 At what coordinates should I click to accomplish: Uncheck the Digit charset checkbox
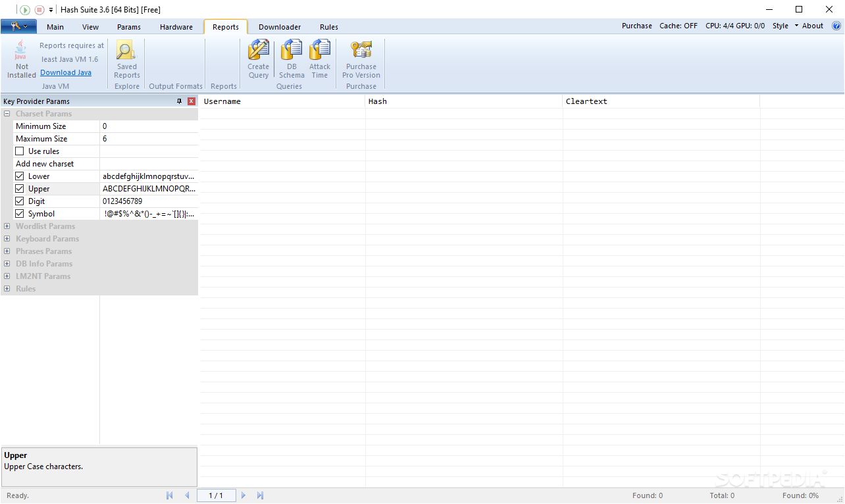[x=20, y=201]
